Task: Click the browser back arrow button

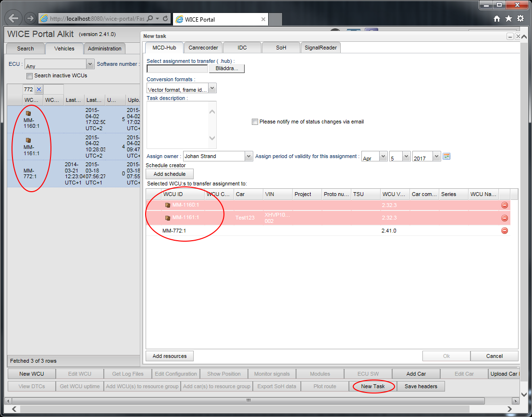Action: pyautogui.click(x=14, y=19)
